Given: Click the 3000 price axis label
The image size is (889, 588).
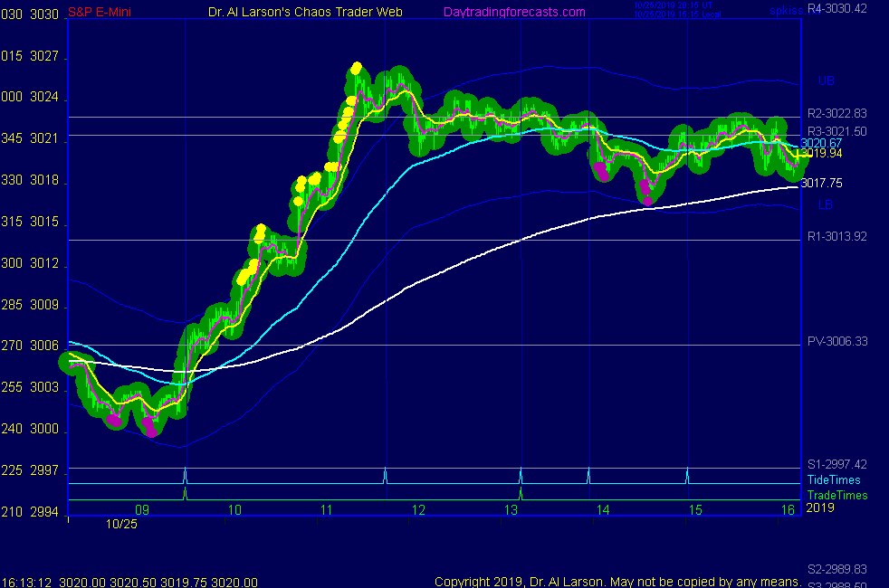Looking at the screenshot, I should pyautogui.click(x=44, y=429).
